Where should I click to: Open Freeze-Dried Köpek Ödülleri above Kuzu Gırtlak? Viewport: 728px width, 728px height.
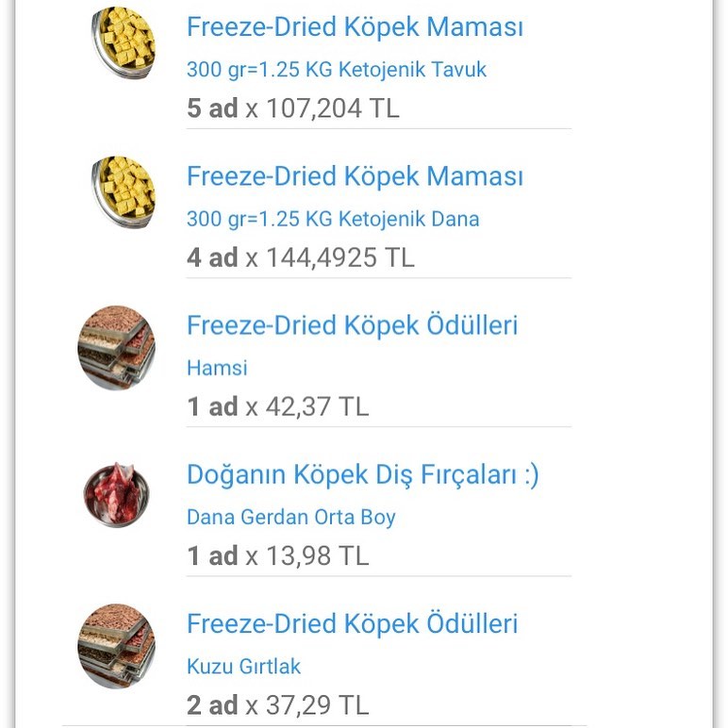pos(352,623)
